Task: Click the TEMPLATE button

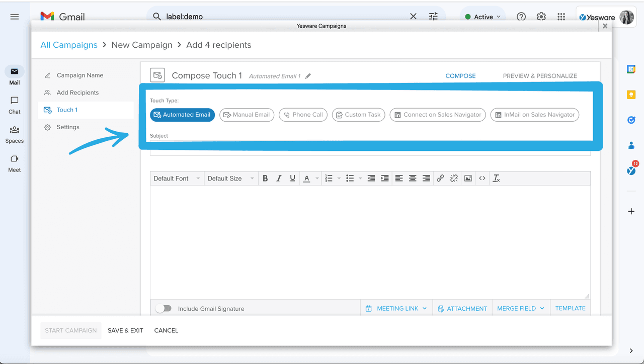Action: pos(570,309)
